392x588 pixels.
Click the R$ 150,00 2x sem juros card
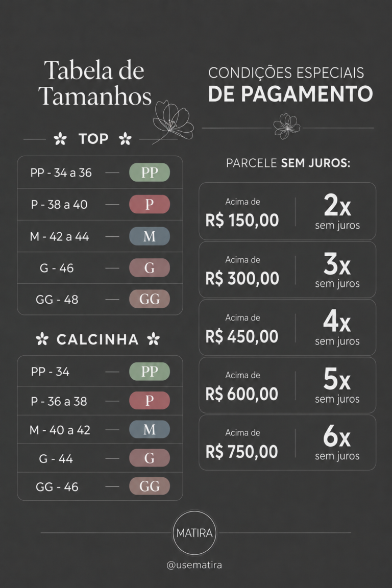[x=287, y=211]
